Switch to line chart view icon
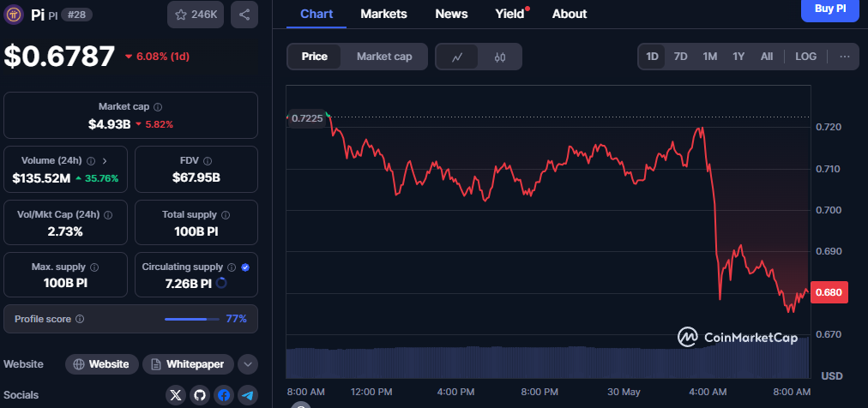 click(x=457, y=57)
